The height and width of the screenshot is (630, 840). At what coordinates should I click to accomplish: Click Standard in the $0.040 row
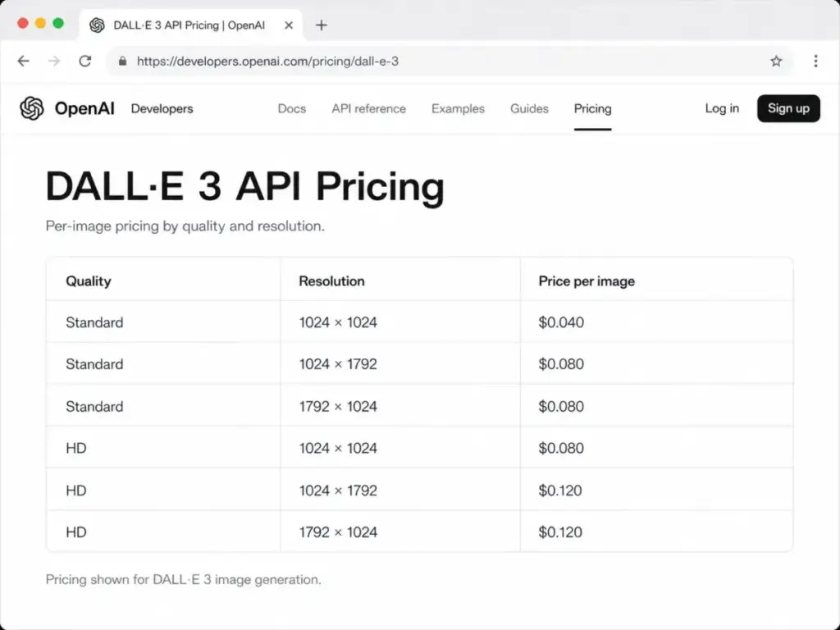(94, 322)
